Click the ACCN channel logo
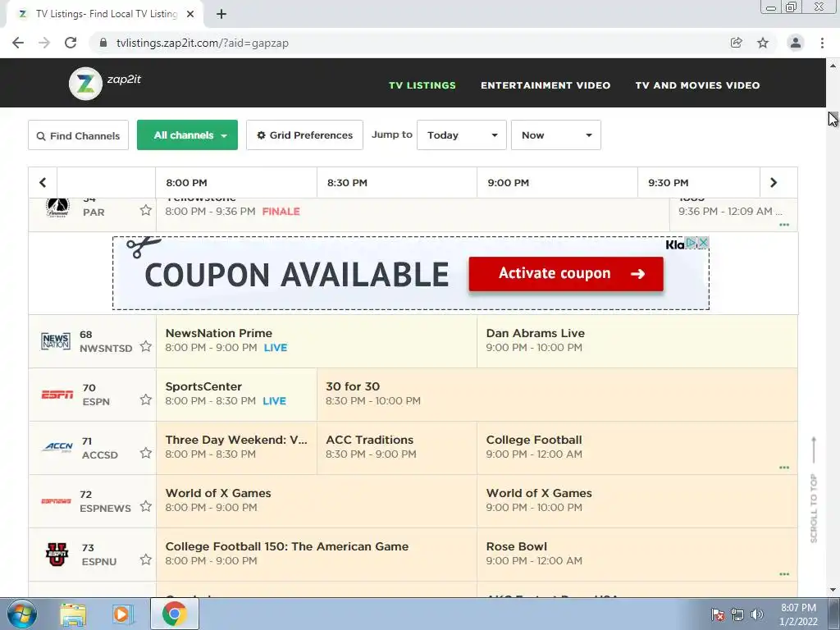The image size is (840, 630). (58, 447)
